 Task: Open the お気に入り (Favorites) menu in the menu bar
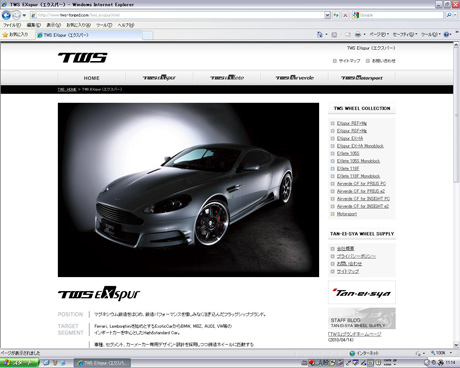[78, 25]
